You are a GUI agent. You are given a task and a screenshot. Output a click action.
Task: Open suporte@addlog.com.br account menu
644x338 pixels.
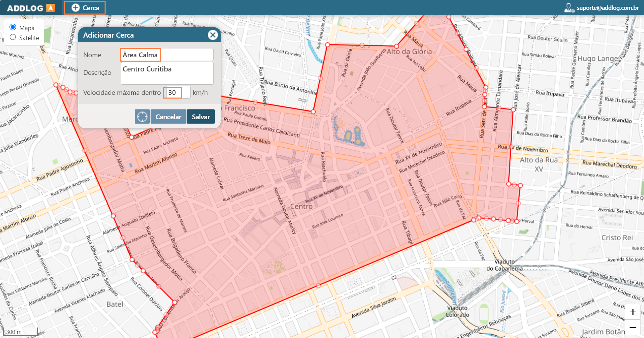pyautogui.click(x=607, y=8)
